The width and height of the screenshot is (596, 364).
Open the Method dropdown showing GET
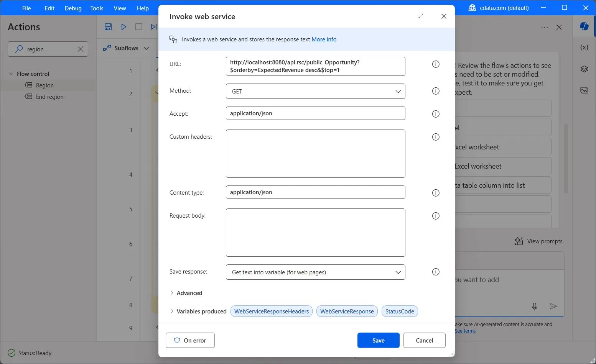(x=315, y=91)
